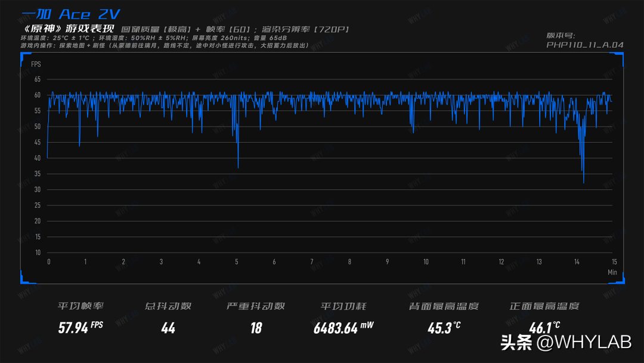Click the 6483.64 mW power value

coord(343,328)
